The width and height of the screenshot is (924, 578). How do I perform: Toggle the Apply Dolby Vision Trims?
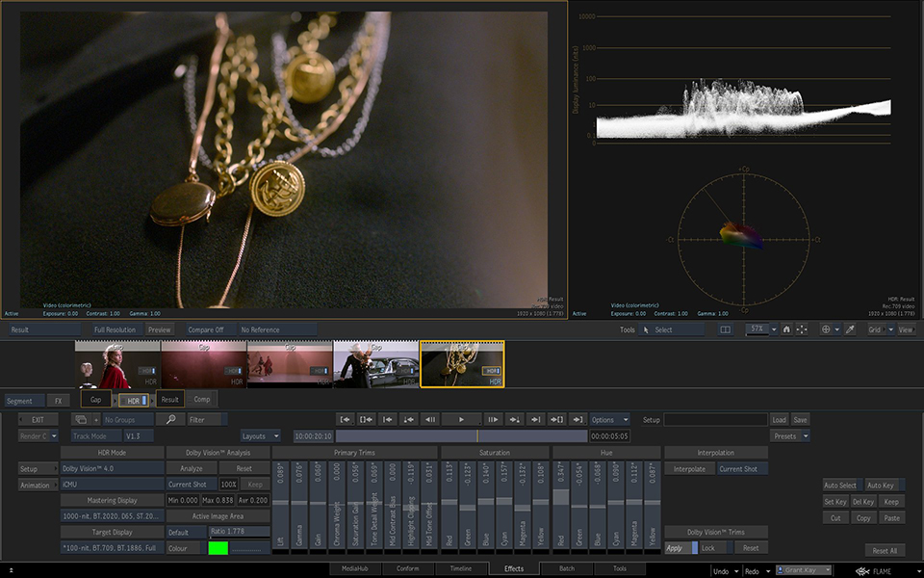tap(680, 548)
